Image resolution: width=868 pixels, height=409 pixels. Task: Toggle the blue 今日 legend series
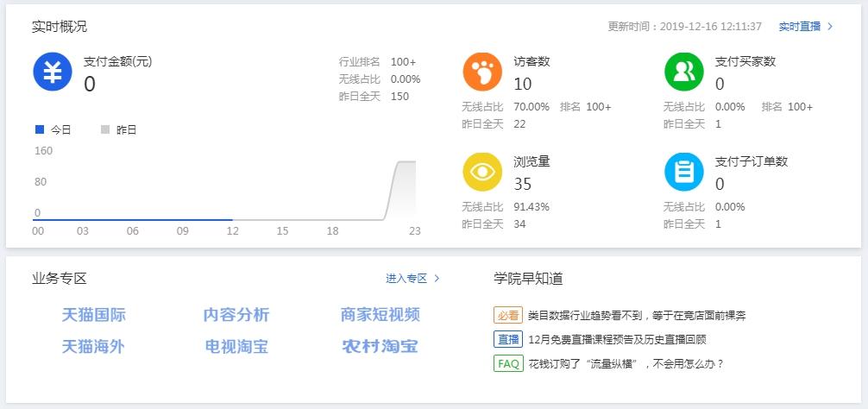click(53, 130)
